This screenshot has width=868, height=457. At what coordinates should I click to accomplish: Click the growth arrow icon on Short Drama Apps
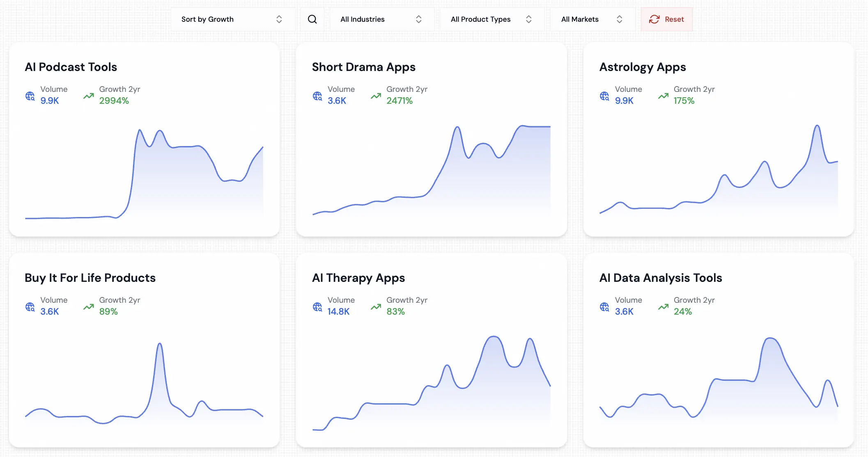[375, 96]
